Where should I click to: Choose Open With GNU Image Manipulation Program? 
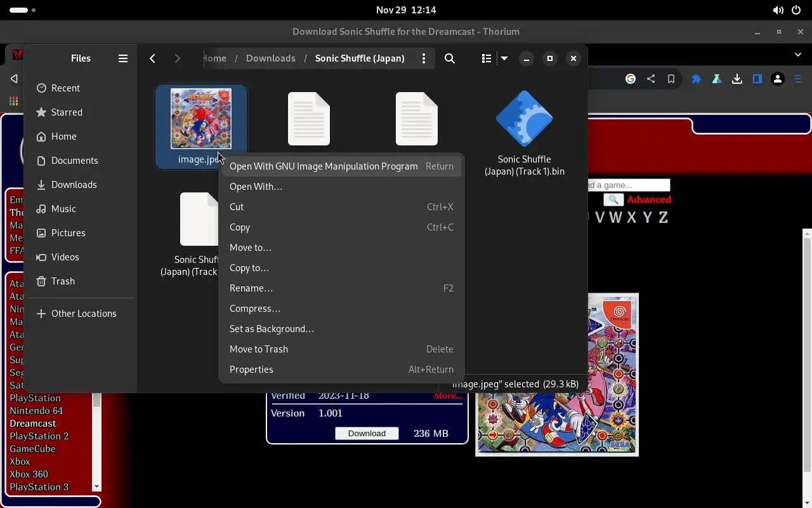click(341, 166)
